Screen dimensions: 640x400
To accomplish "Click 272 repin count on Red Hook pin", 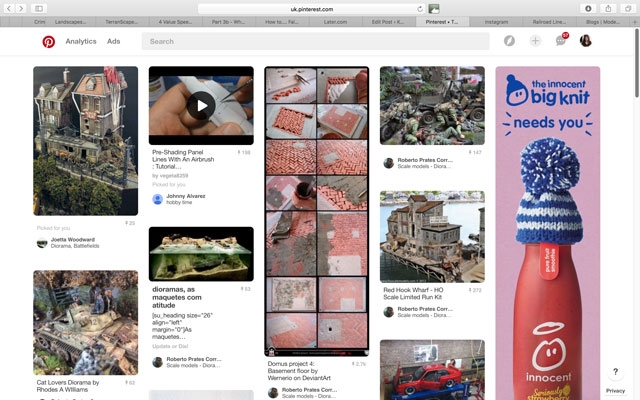I will [x=475, y=290].
